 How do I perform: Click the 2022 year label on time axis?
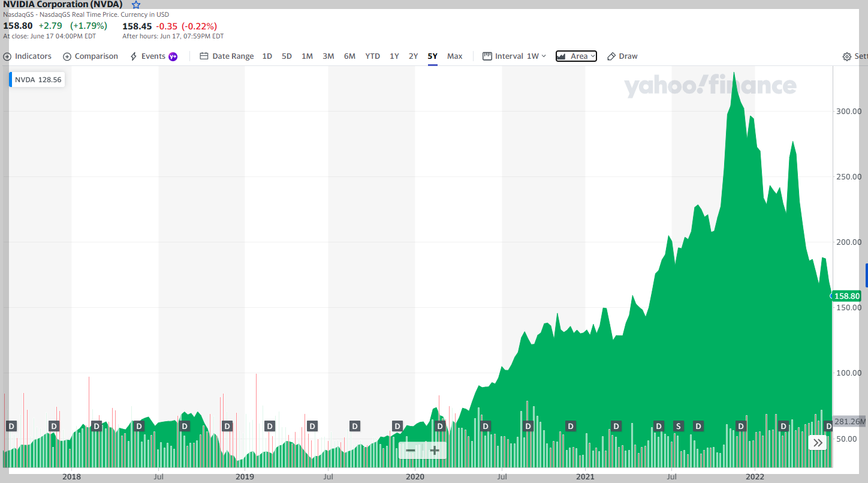click(755, 477)
